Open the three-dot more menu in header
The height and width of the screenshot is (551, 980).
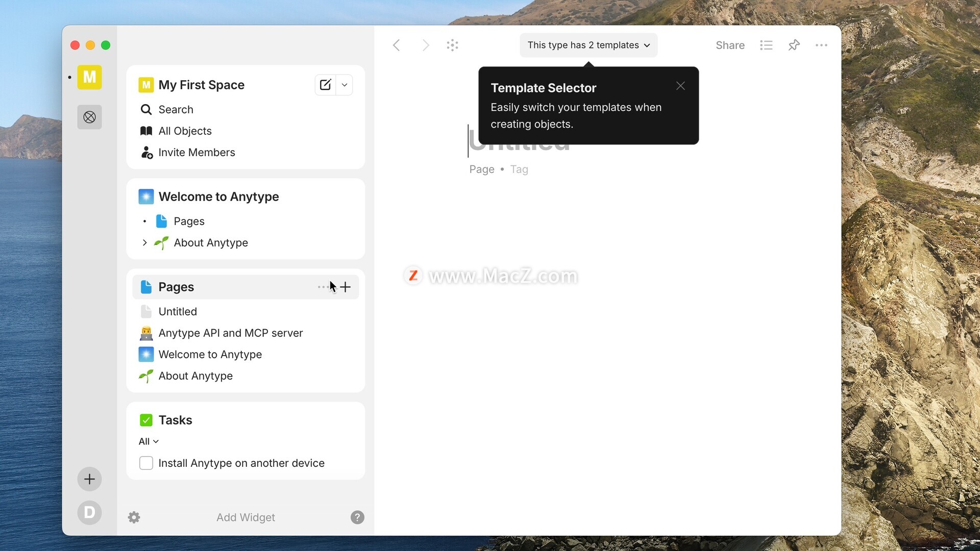coord(821,45)
